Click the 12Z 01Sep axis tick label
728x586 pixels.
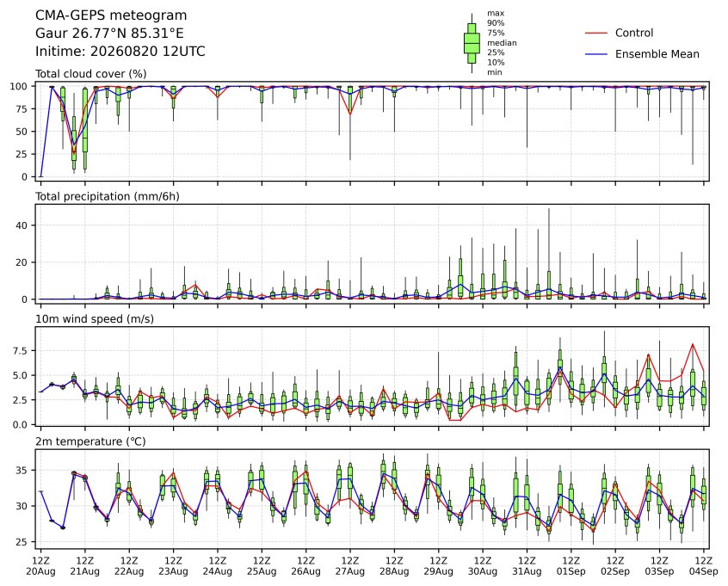[x=571, y=565]
